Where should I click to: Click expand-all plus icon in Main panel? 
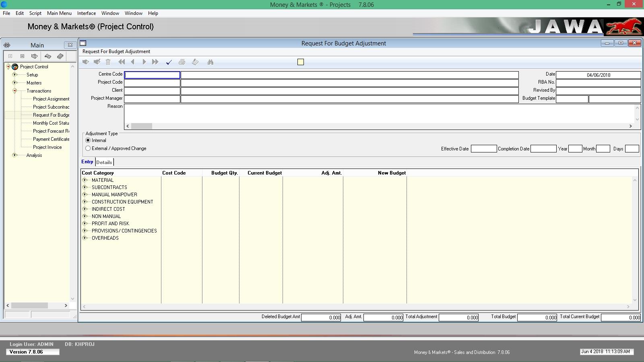10,56
